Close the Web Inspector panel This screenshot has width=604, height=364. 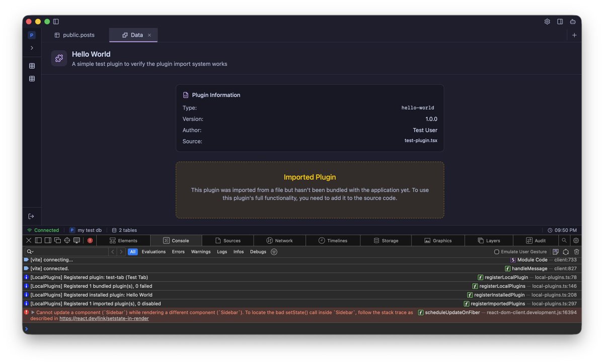(x=29, y=240)
